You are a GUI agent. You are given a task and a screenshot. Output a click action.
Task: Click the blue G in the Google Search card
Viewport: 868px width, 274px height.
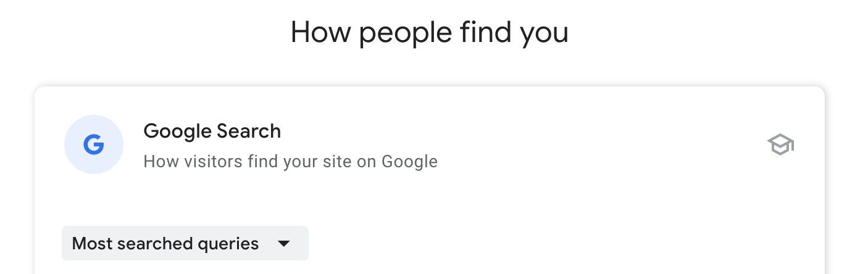point(94,145)
